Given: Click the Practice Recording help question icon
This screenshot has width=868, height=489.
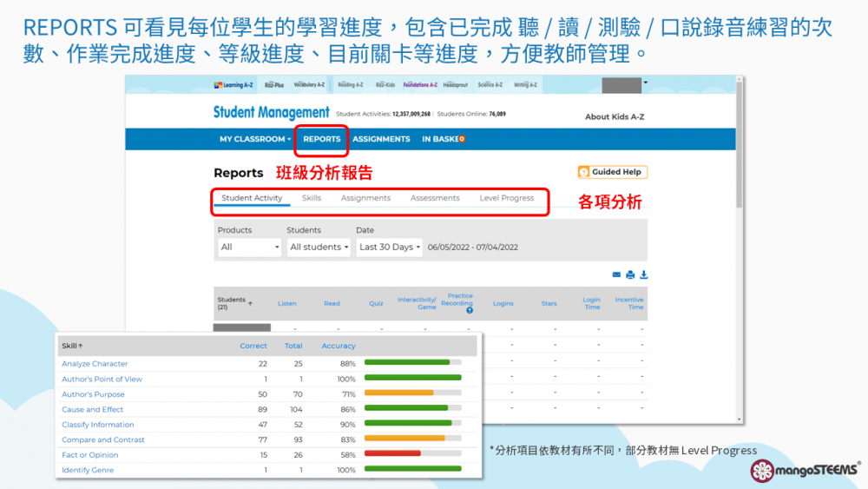Looking at the screenshot, I should coord(469,310).
